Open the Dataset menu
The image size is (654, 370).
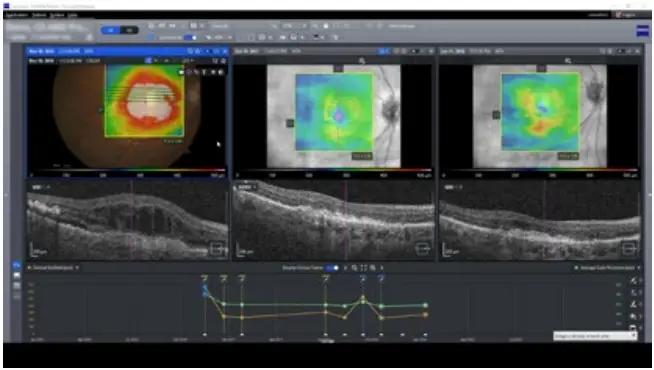tap(39, 15)
